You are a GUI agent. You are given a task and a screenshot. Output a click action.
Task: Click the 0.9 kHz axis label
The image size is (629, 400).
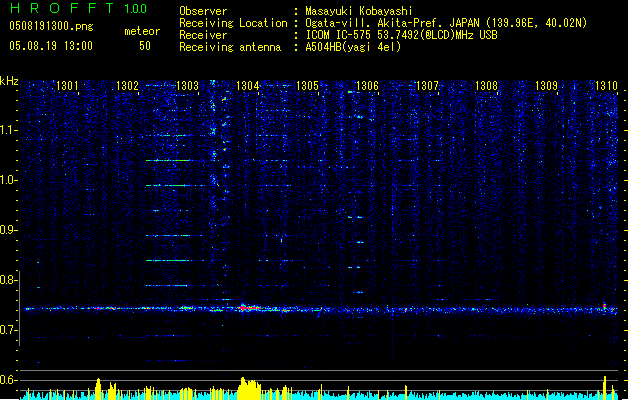(9, 230)
